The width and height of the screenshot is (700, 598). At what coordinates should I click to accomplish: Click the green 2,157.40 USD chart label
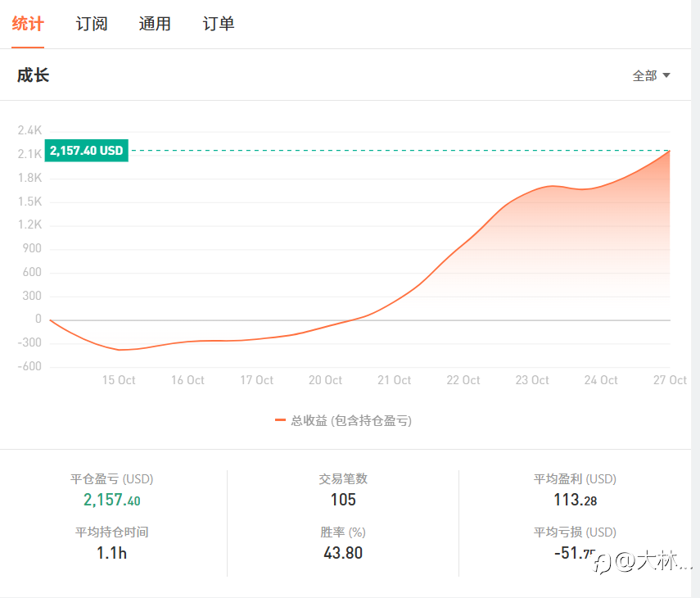click(86, 151)
